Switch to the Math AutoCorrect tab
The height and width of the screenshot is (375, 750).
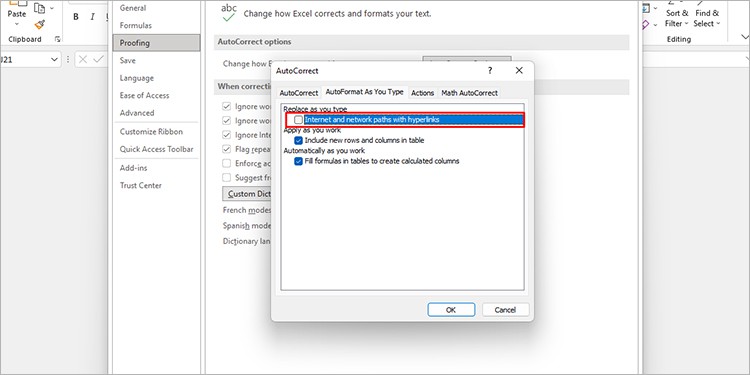point(469,93)
